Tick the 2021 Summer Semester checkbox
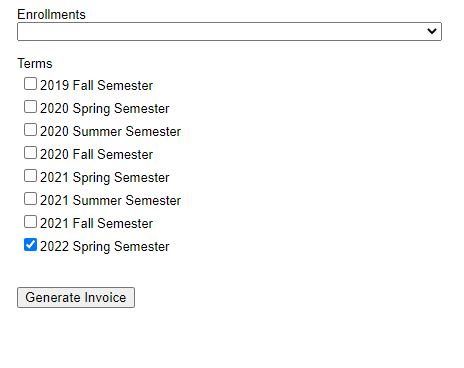The image size is (464, 368). (x=30, y=199)
